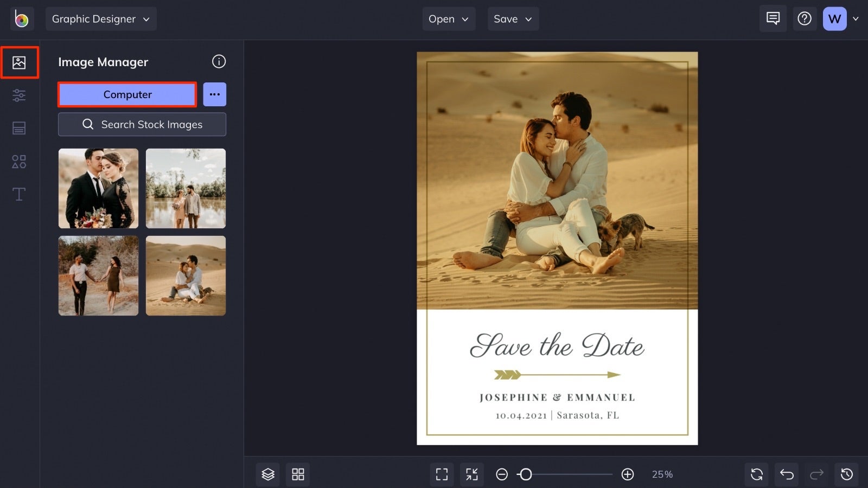Open the Layers icon in bottom bar

(x=268, y=474)
